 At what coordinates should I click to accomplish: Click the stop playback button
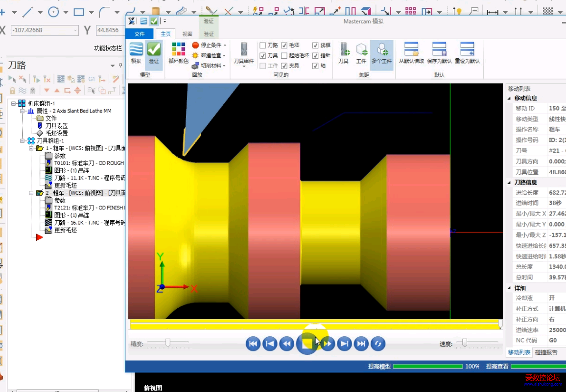(307, 344)
